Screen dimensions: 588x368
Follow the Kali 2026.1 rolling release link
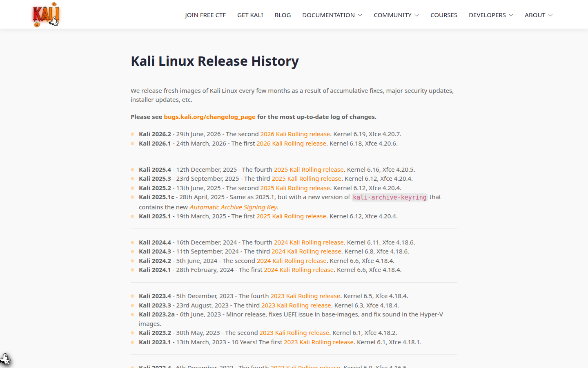[291, 144]
